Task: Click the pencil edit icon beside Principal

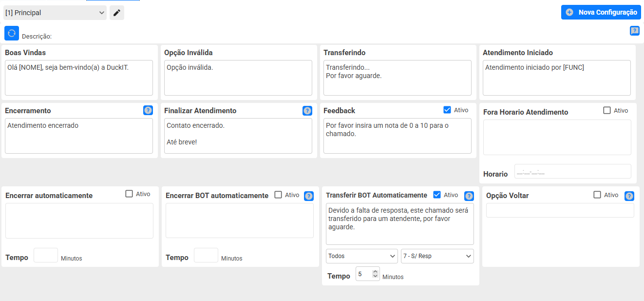Action: [117, 13]
